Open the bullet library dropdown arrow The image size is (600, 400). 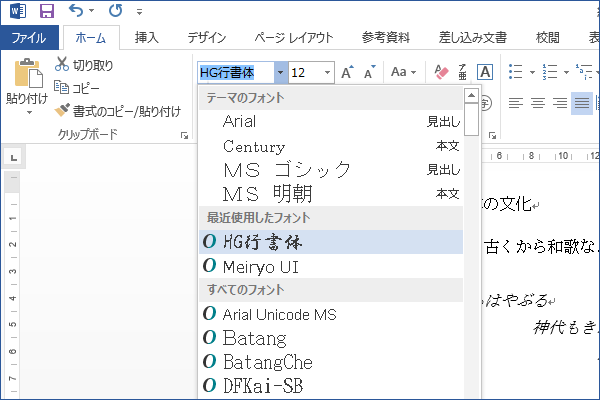pyautogui.click(x=532, y=72)
